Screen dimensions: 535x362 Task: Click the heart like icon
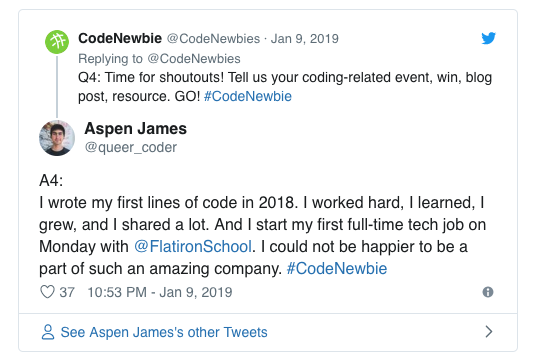[x=47, y=292]
